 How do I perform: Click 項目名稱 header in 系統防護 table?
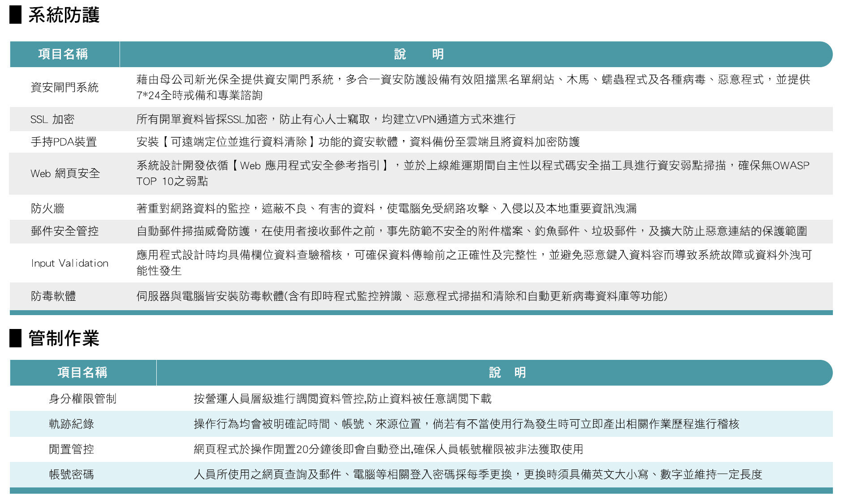[63, 54]
